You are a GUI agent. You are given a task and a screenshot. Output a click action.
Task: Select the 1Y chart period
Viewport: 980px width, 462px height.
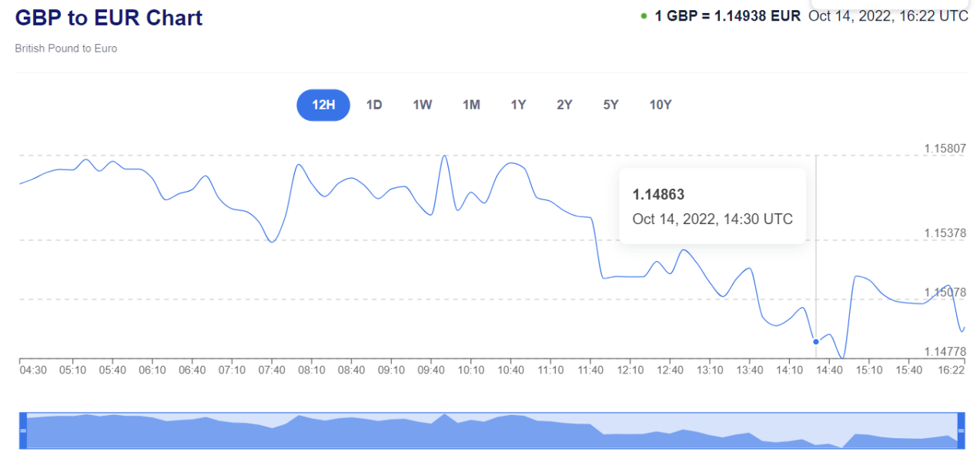tap(518, 105)
